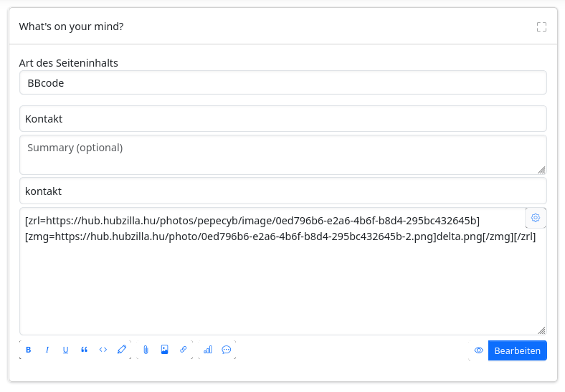565x392 pixels.
Task: Attach a file with paperclip icon
Action: (x=146, y=350)
